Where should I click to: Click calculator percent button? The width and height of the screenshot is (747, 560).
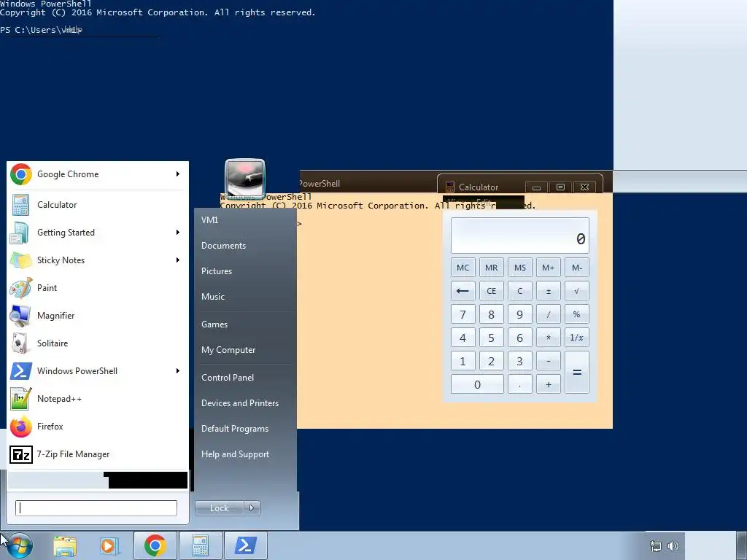pyautogui.click(x=577, y=314)
